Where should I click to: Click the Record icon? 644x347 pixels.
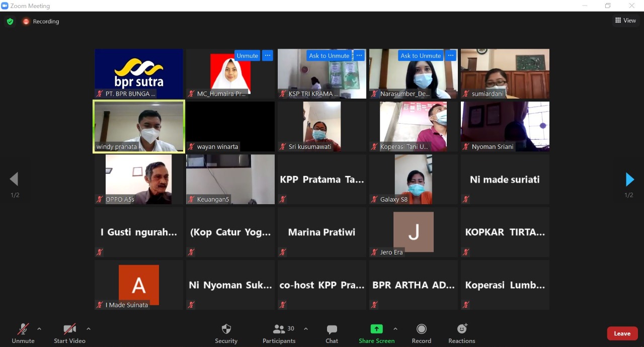pyautogui.click(x=421, y=329)
